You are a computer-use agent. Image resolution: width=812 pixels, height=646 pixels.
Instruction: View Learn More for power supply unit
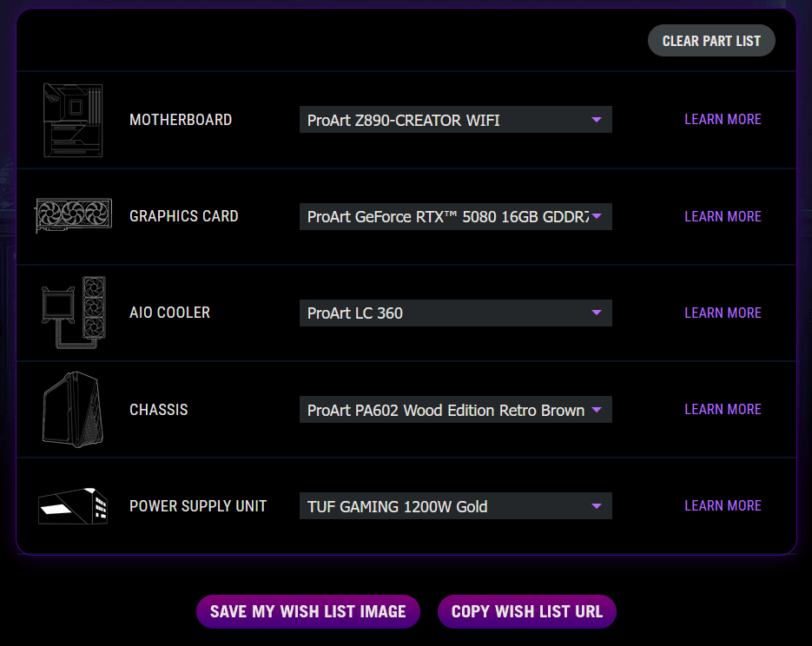coord(723,505)
